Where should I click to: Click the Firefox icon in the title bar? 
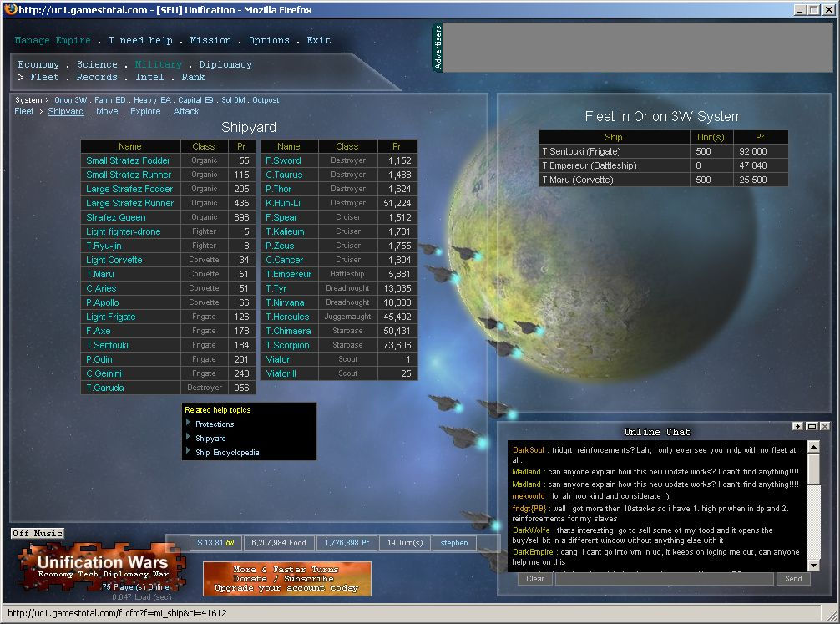coord(9,10)
